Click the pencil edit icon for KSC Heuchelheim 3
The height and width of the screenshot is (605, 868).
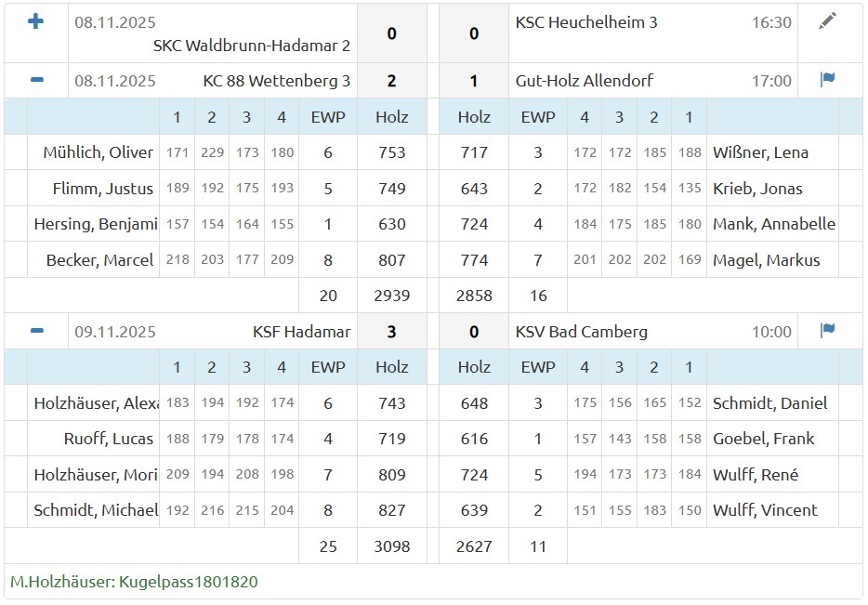pyautogui.click(x=827, y=21)
